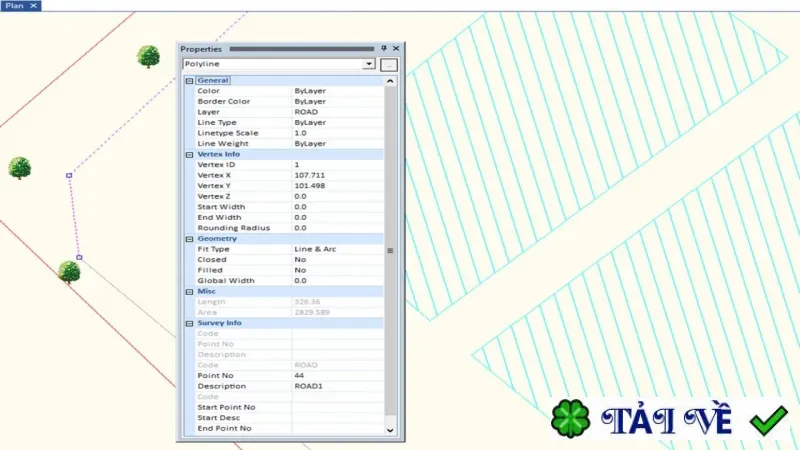The height and width of the screenshot is (450, 800).
Task: Select the Line Type ByLayer value
Action: 338,122
